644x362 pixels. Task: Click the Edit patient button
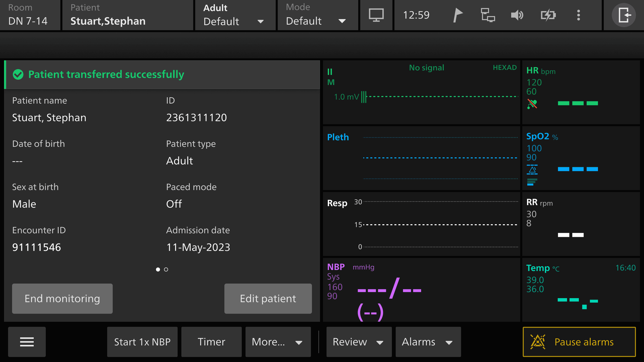point(268,299)
